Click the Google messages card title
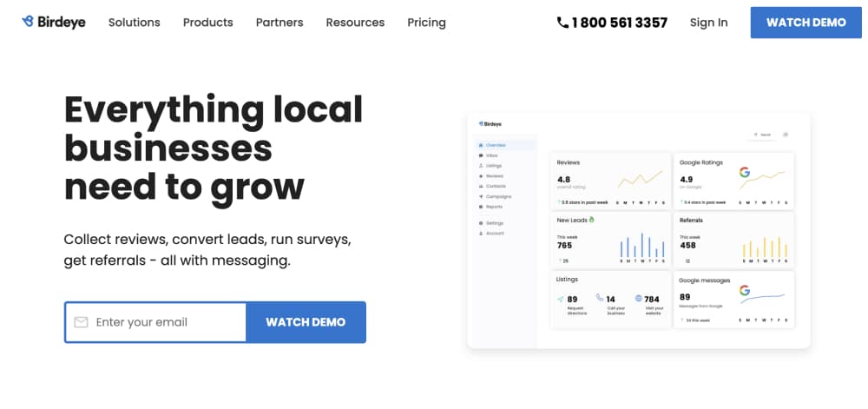The width and height of the screenshot is (868, 409). pos(705,280)
